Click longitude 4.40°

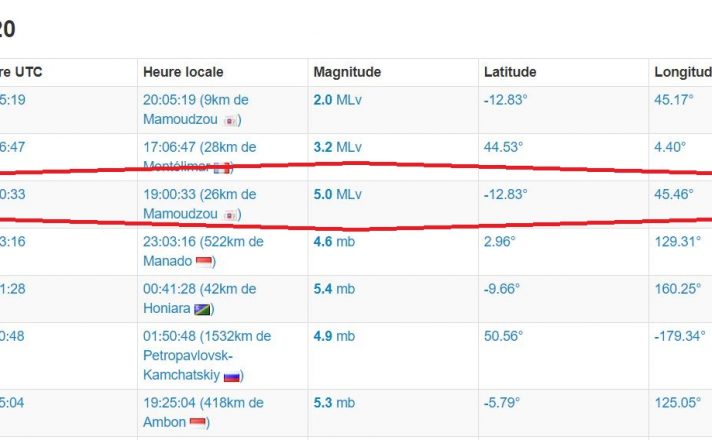tap(670, 147)
